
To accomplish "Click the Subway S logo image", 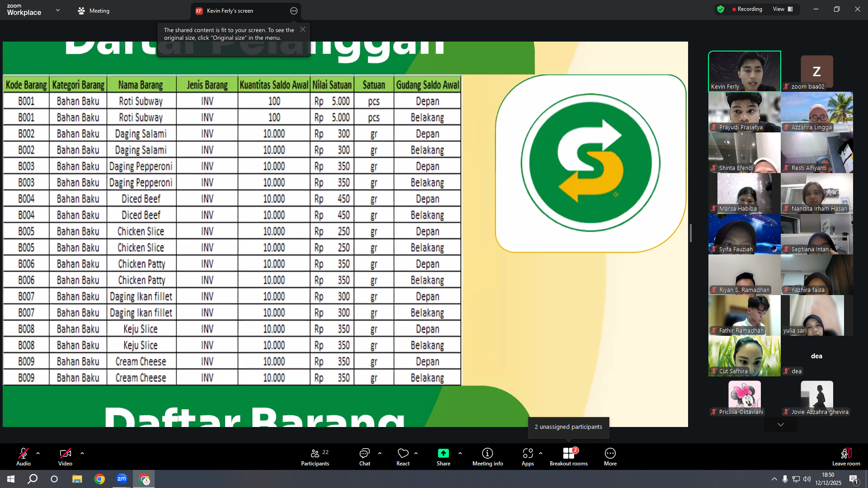I will point(590,163).
